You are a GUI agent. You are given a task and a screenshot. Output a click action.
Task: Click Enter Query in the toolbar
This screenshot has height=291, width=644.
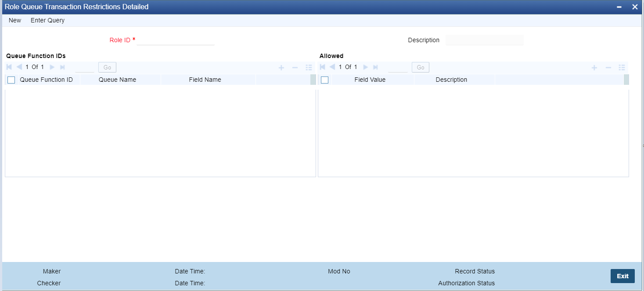(x=47, y=20)
